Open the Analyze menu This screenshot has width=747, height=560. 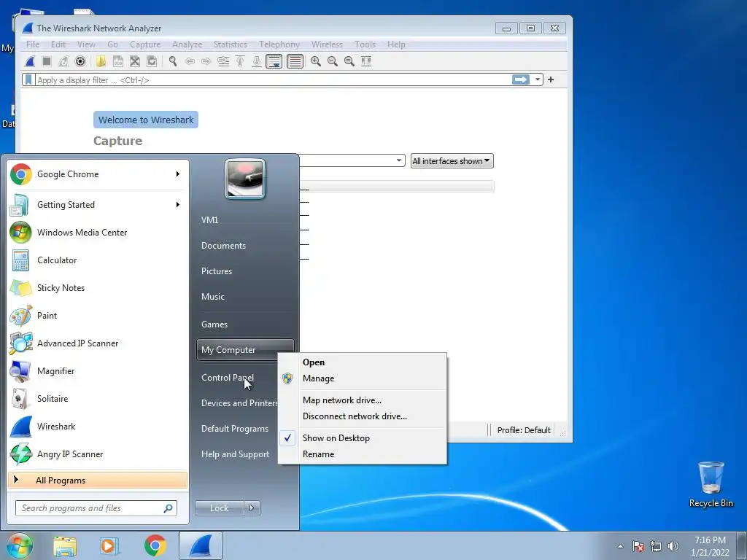(x=187, y=44)
